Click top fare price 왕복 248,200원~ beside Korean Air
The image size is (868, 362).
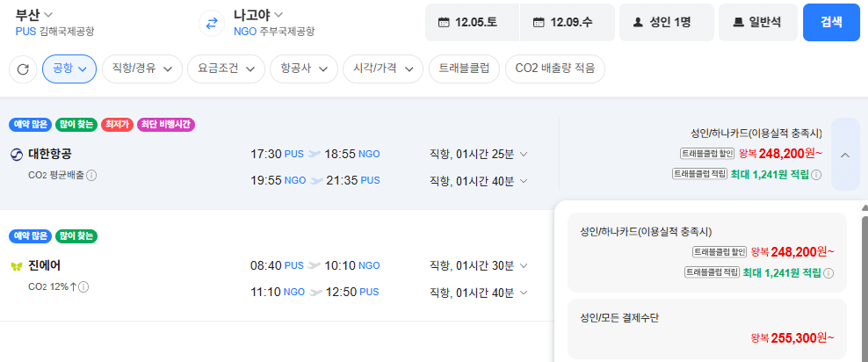tap(780, 154)
